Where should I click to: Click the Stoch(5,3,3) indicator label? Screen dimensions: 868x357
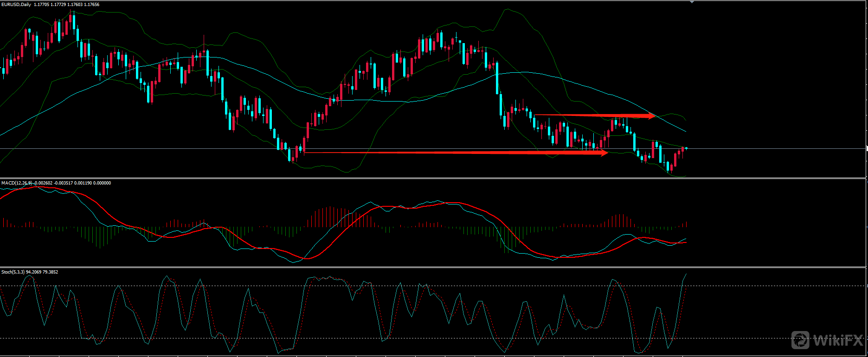[13, 272]
